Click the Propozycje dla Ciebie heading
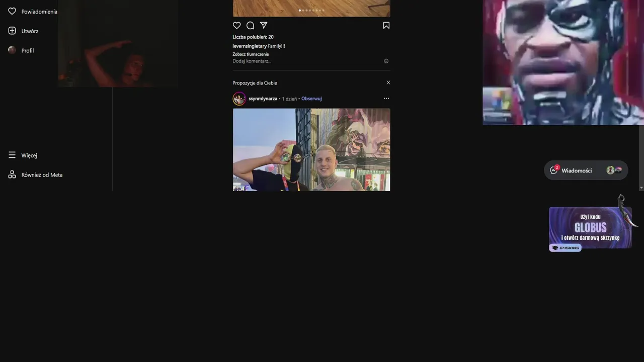644x362 pixels. click(x=255, y=83)
